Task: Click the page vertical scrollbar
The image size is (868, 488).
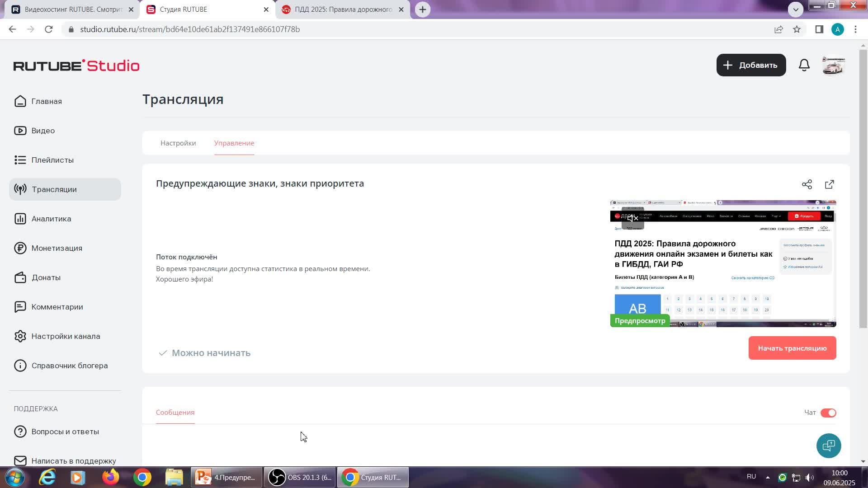Action: coord(863,190)
